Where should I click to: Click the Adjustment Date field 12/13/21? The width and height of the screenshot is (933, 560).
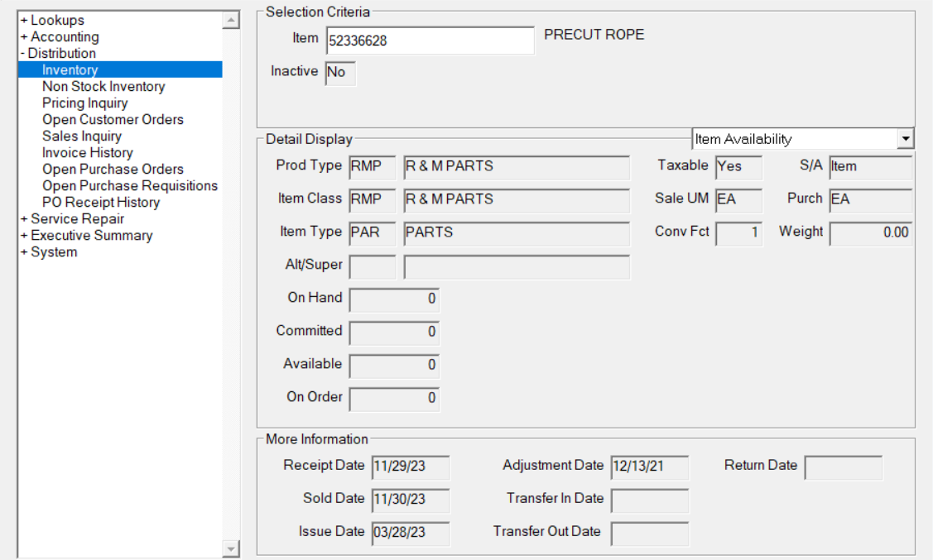coord(650,467)
